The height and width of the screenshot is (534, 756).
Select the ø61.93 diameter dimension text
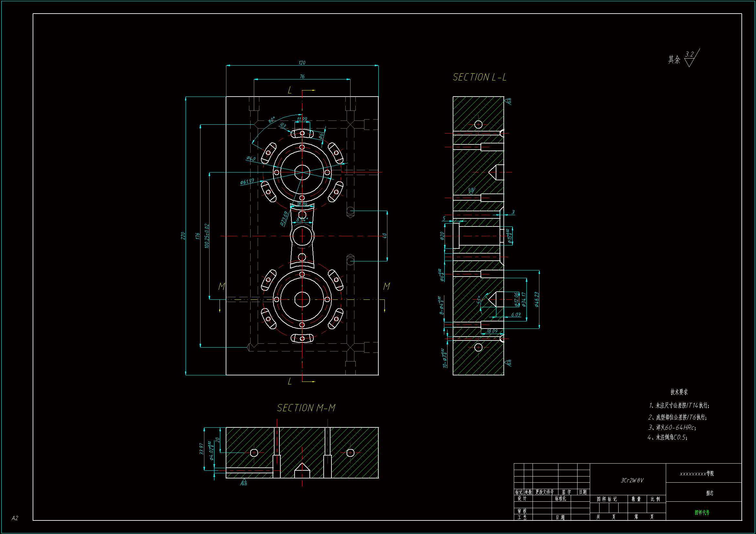tap(247, 182)
